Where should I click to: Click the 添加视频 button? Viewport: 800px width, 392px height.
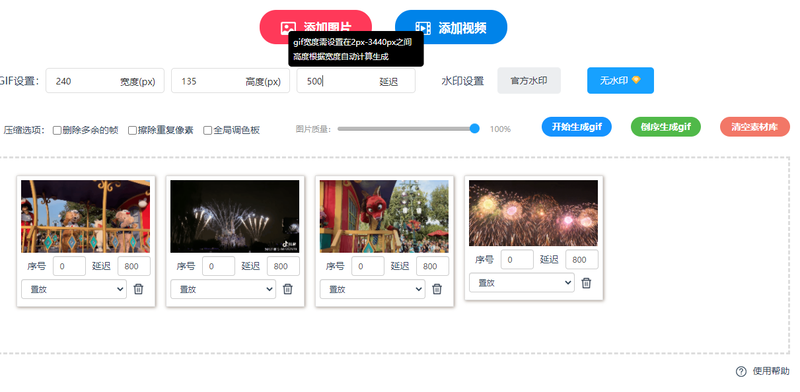click(451, 27)
